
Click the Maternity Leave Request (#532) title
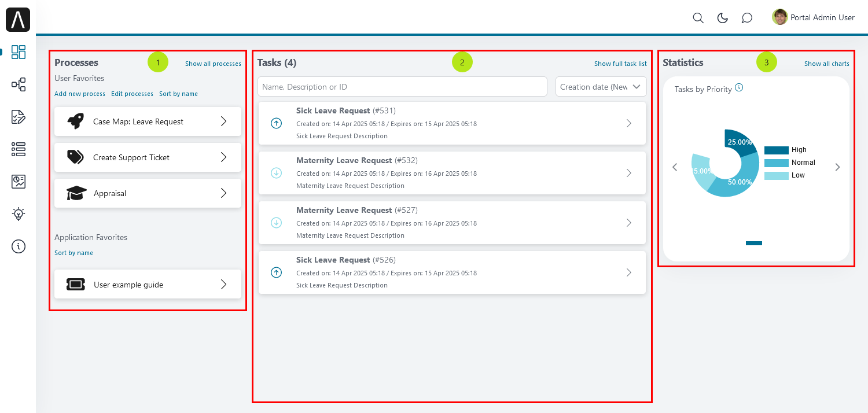(357, 160)
